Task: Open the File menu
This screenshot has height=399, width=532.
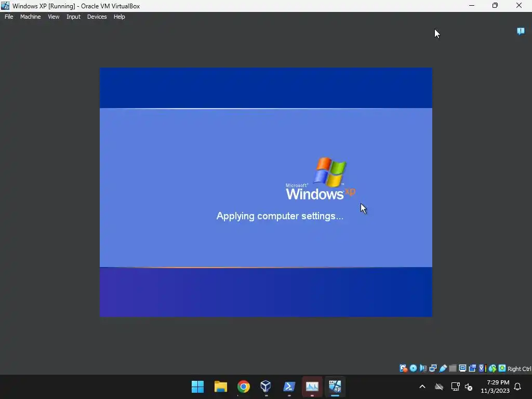Action: [x=9, y=17]
